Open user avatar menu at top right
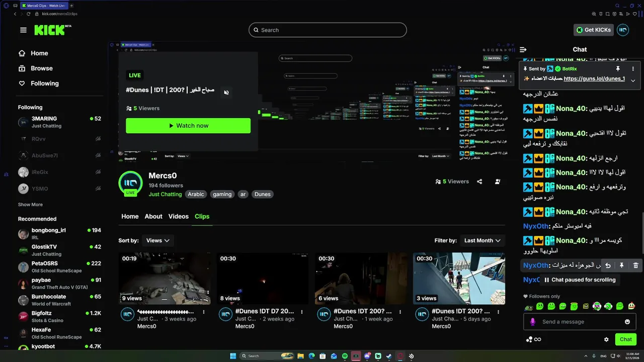Viewport: 644px width, 362px height. coord(623,30)
